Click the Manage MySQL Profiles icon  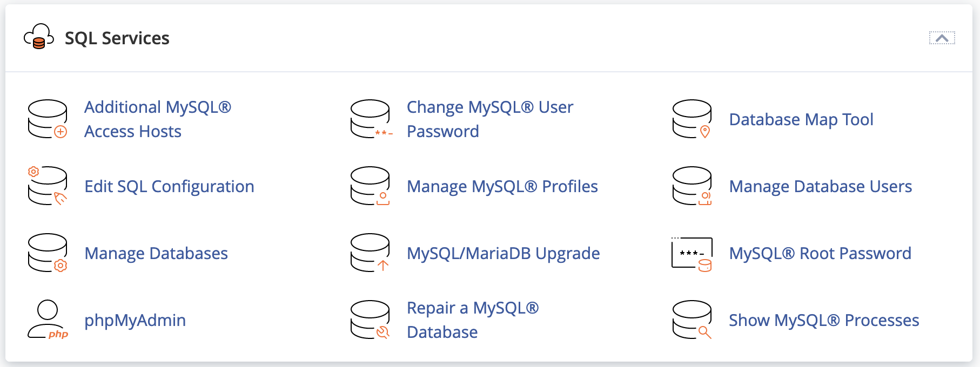[x=371, y=186]
